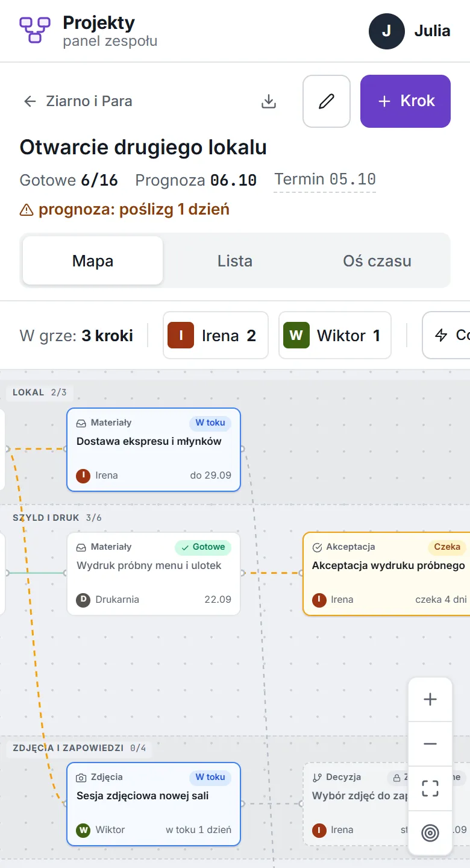Click the Termin 05.10 deadline
Image resolution: width=470 pixels, height=868 pixels.
pyautogui.click(x=325, y=179)
